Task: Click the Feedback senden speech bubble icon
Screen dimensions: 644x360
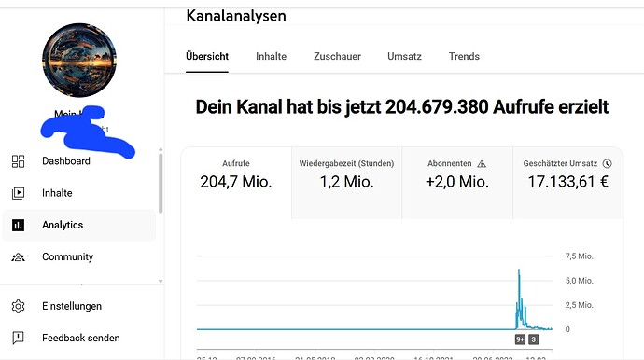Action: point(18,338)
